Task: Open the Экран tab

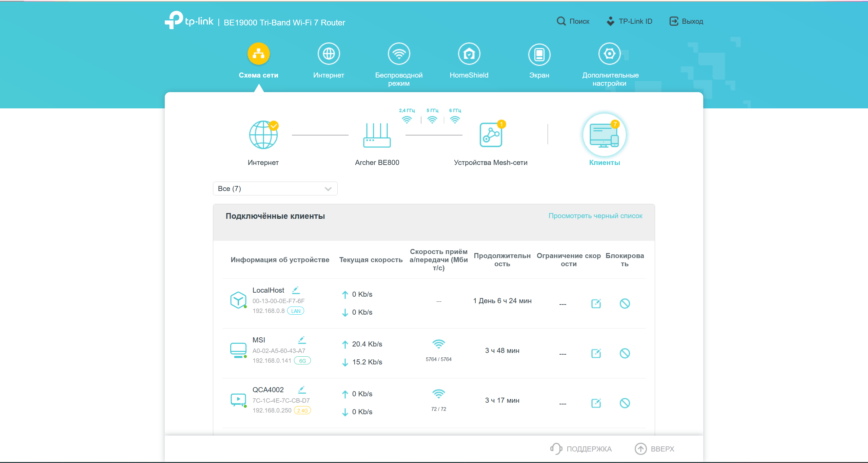Action: coord(539,61)
